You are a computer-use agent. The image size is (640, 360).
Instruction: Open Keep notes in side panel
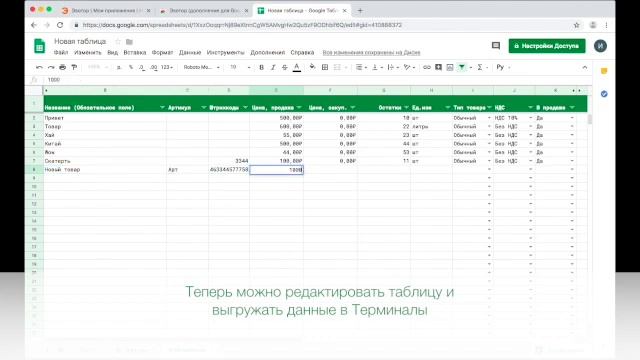[604, 71]
